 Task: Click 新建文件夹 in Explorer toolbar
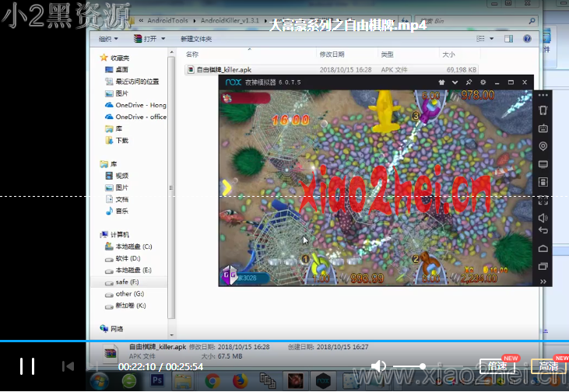[x=196, y=39]
